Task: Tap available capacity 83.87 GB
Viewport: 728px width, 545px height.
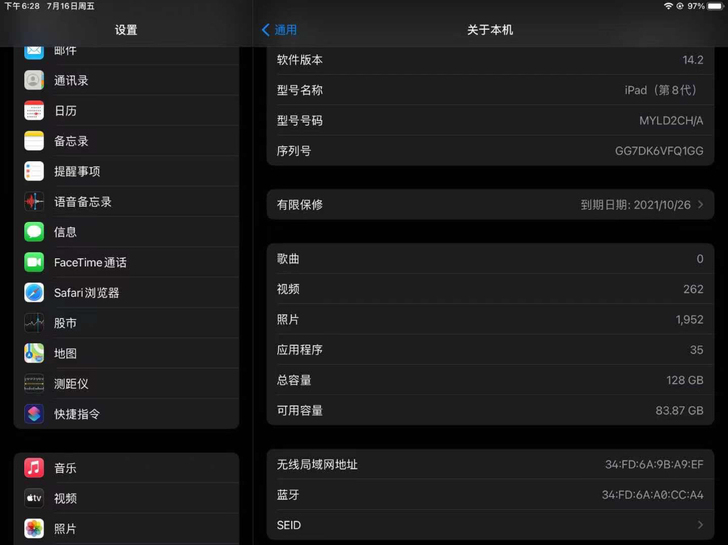Action: (x=679, y=410)
